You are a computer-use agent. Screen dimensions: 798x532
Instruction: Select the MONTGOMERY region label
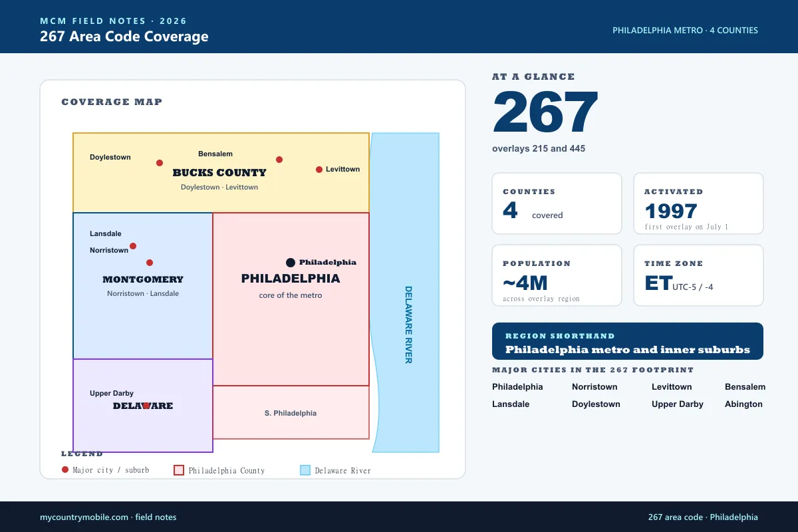(143, 279)
